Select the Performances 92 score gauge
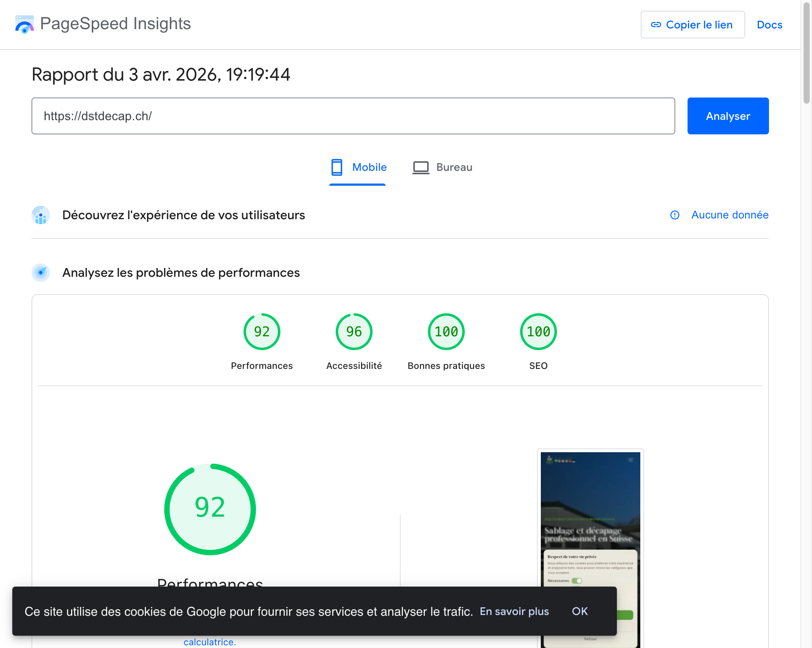The width and height of the screenshot is (812, 648). [262, 332]
